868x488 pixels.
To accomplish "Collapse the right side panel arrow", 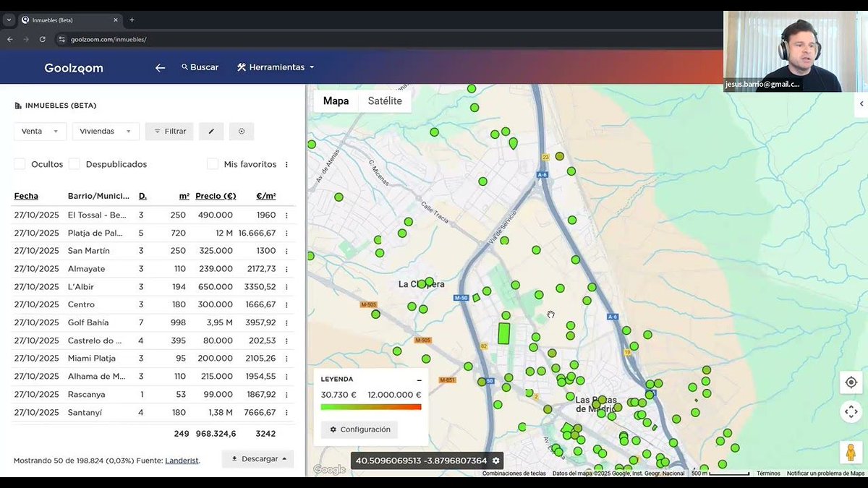I will click(861, 104).
